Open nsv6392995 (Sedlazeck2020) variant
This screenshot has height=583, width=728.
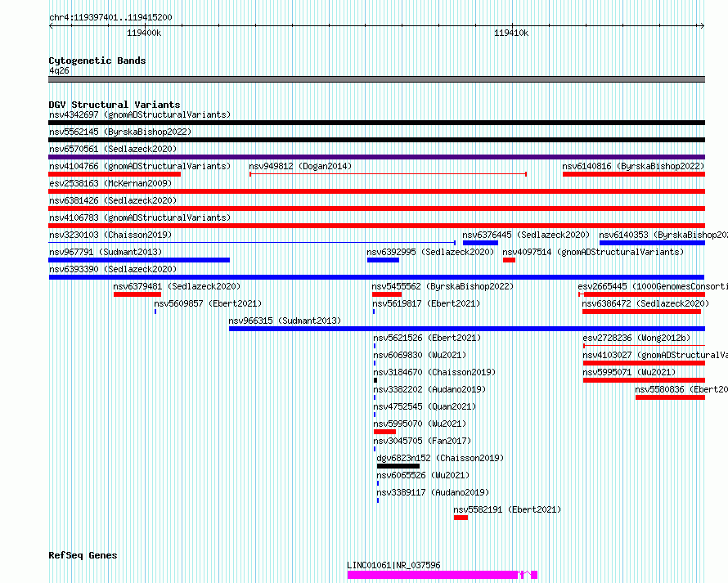430,252
